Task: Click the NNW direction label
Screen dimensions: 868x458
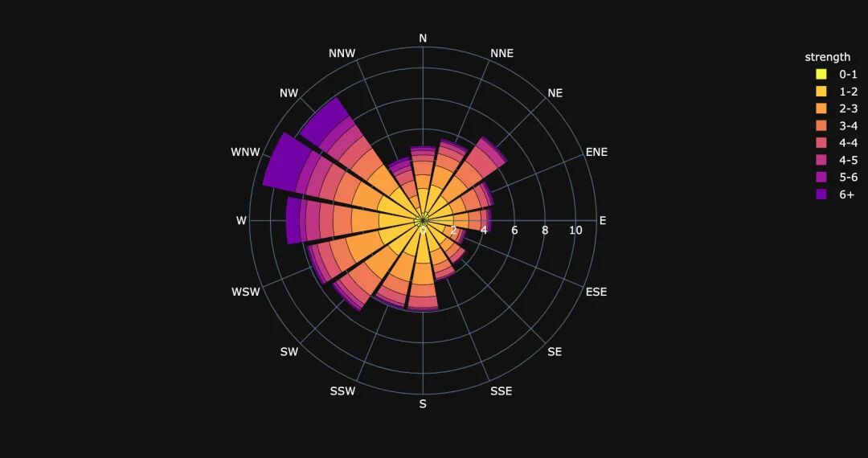Action: 342,54
